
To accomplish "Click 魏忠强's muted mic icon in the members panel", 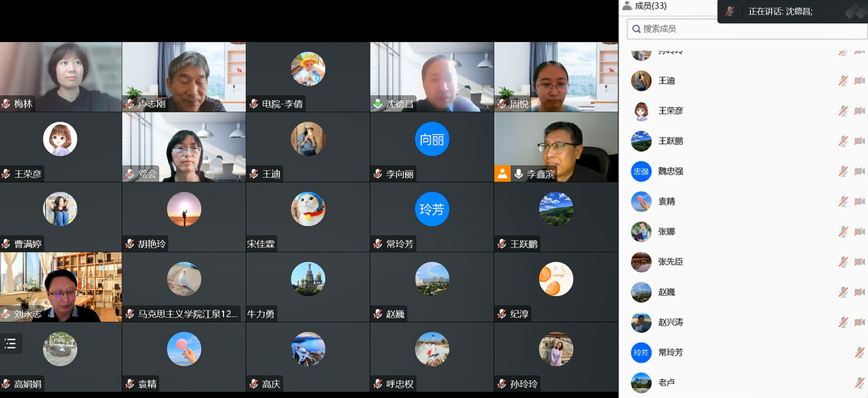I will coord(843,172).
